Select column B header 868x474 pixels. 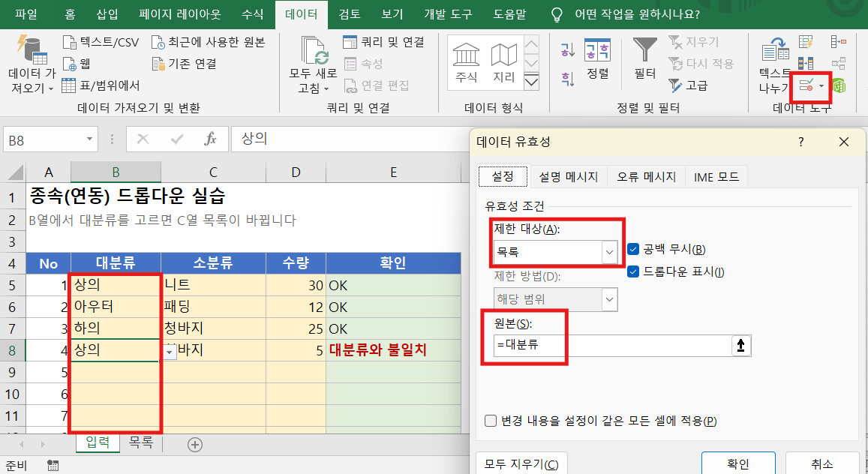[116, 172]
